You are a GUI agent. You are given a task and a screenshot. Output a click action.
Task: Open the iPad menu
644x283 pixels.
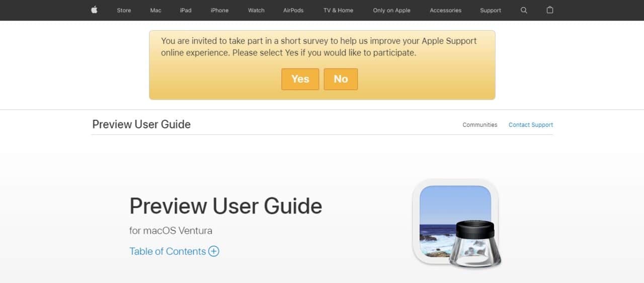click(x=186, y=11)
